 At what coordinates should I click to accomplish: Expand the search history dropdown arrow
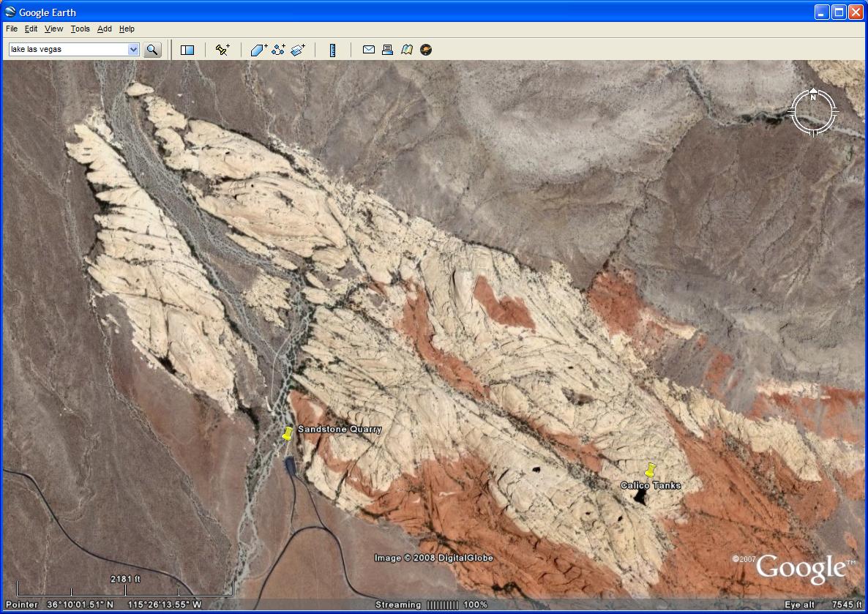point(133,50)
